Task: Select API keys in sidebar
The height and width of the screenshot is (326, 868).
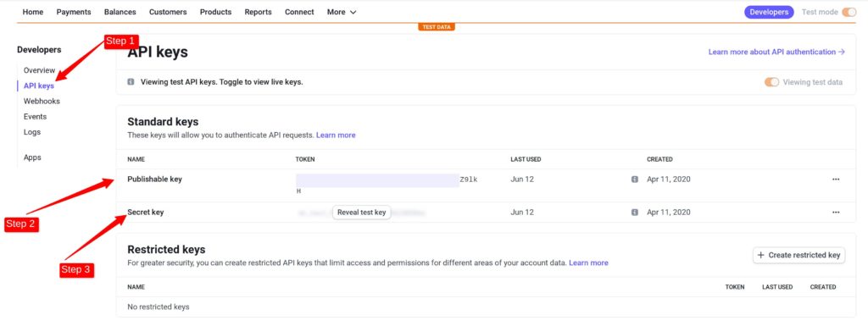Action: click(x=39, y=86)
